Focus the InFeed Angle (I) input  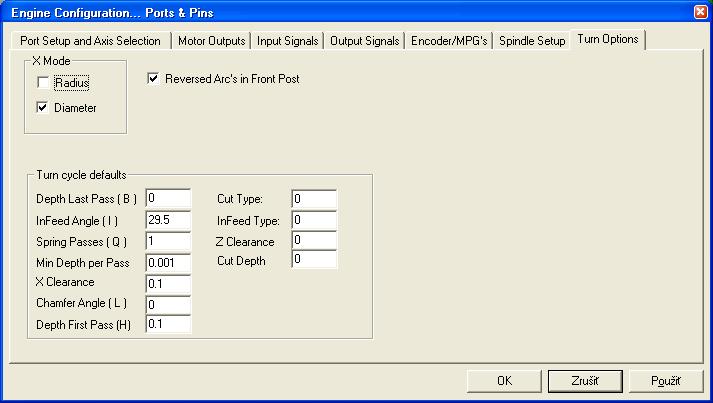click(168, 219)
